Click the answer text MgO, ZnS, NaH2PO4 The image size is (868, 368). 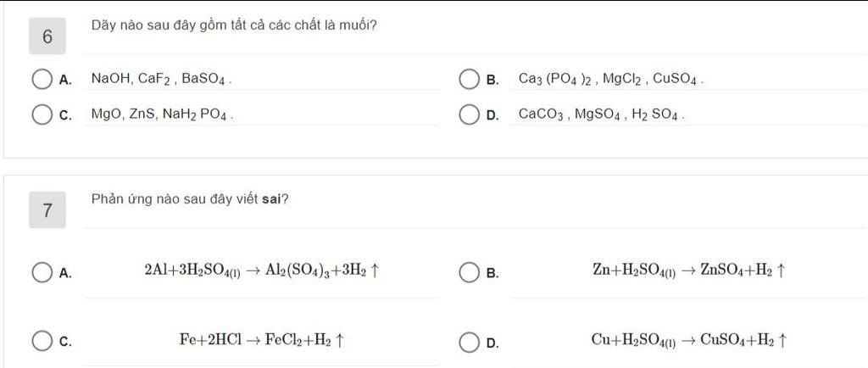pyautogui.click(x=162, y=115)
